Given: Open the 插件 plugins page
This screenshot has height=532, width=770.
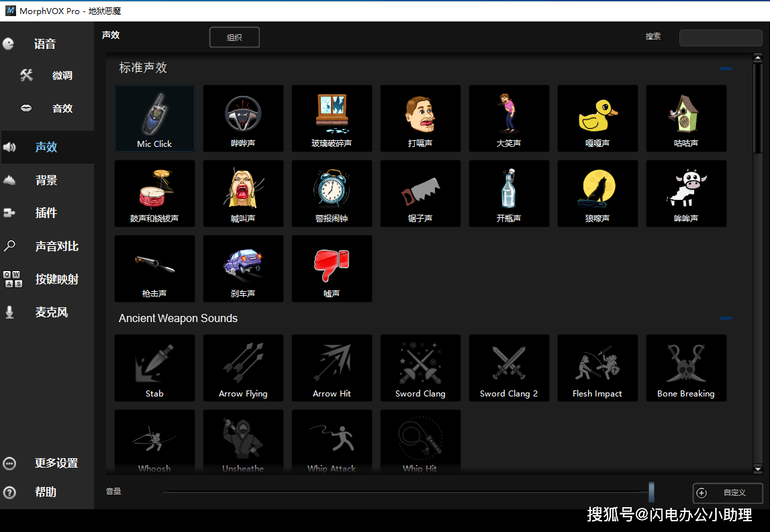Looking at the screenshot, I should [x=46, y=213].
